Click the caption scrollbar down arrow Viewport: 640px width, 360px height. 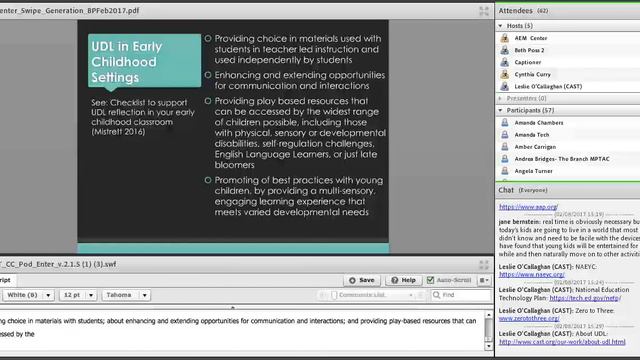[489, 346]
